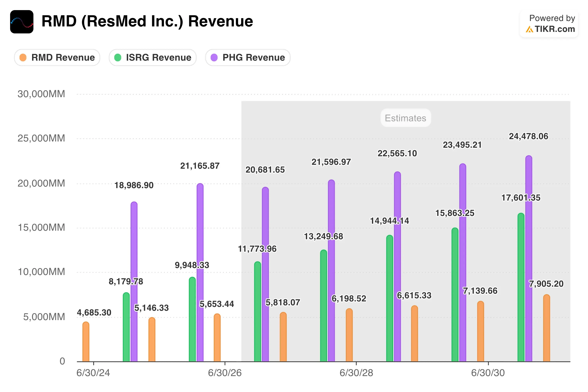Click the 9,948.33 value label
The width and height of the screenshot is (588, 392).
pyautogui.click(x=192, y=265)
